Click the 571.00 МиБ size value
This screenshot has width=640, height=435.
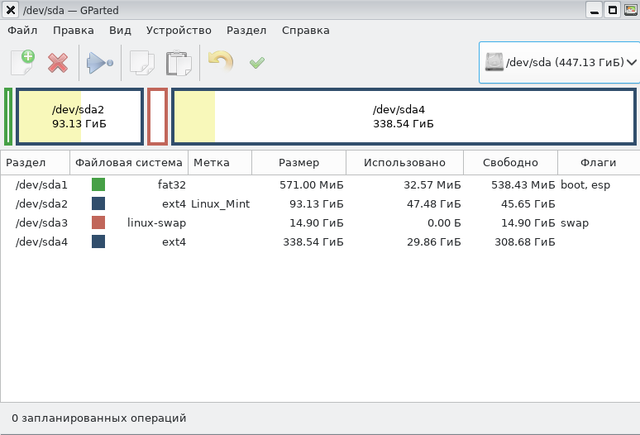[x=311, y=185]
